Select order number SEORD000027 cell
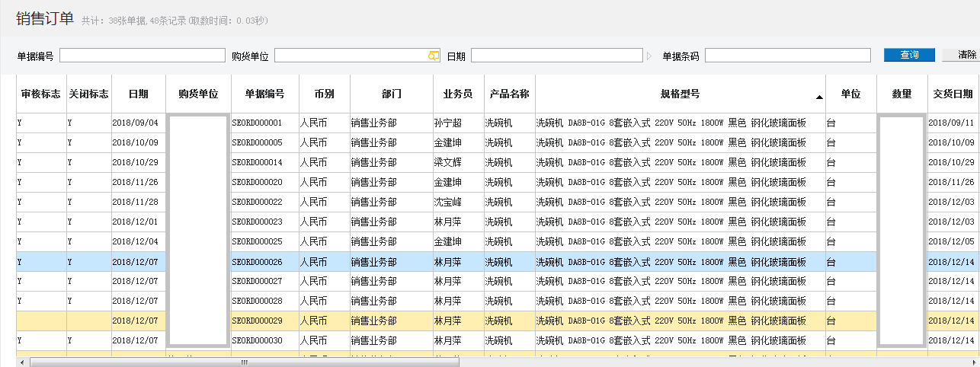The height and width of the screenshot is (367, 980). pyautogui.click(x=264, y=282)
